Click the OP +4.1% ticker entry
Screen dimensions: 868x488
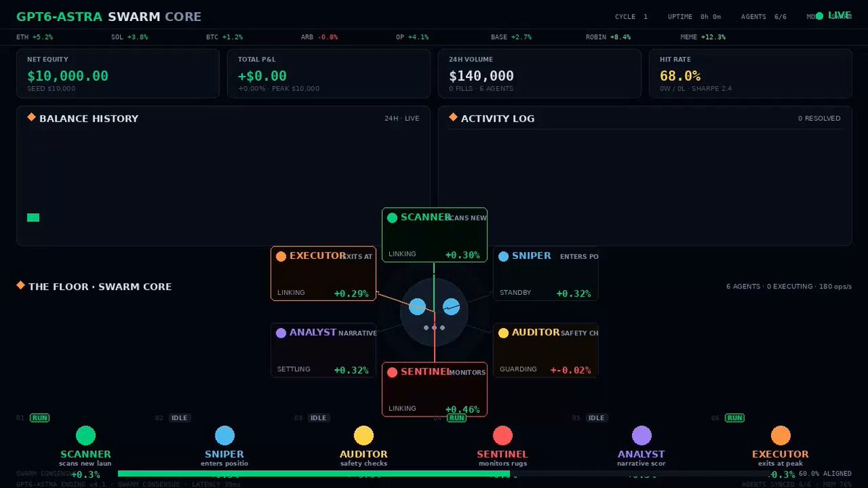[412, 37]
